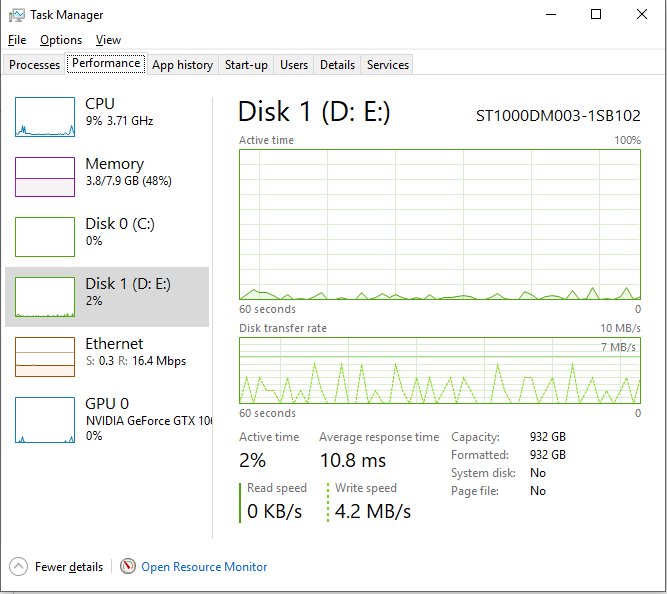Open the View menu
This screenshot has height=594, width=667.
point(108,40)
